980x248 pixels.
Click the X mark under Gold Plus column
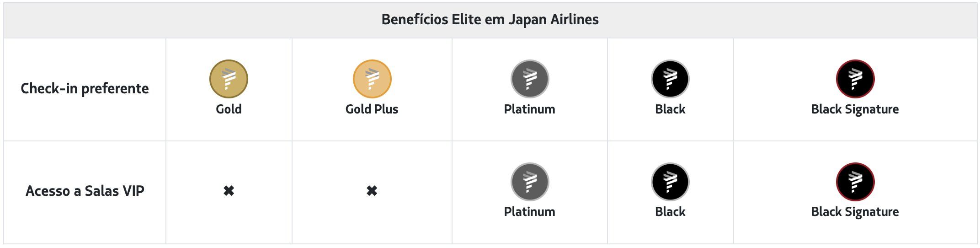(372, 191)
